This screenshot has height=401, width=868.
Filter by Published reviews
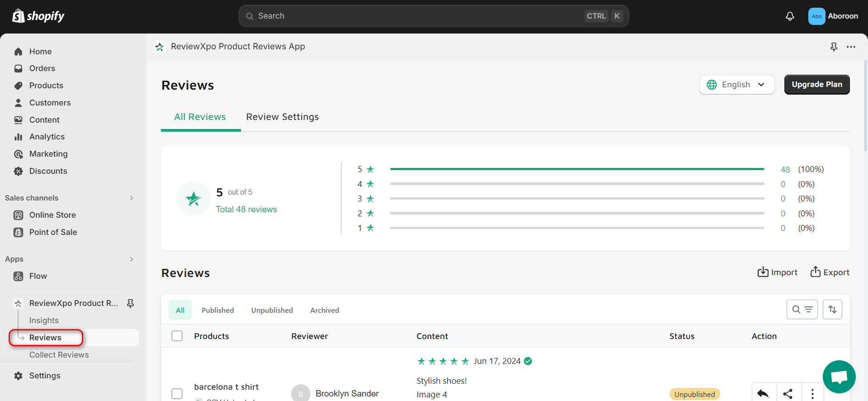(x=218, y=310)
